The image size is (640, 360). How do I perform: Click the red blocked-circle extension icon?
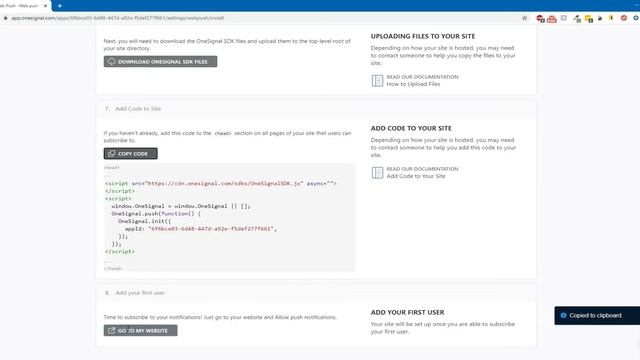pyautogui.click(x=624, y=18)
